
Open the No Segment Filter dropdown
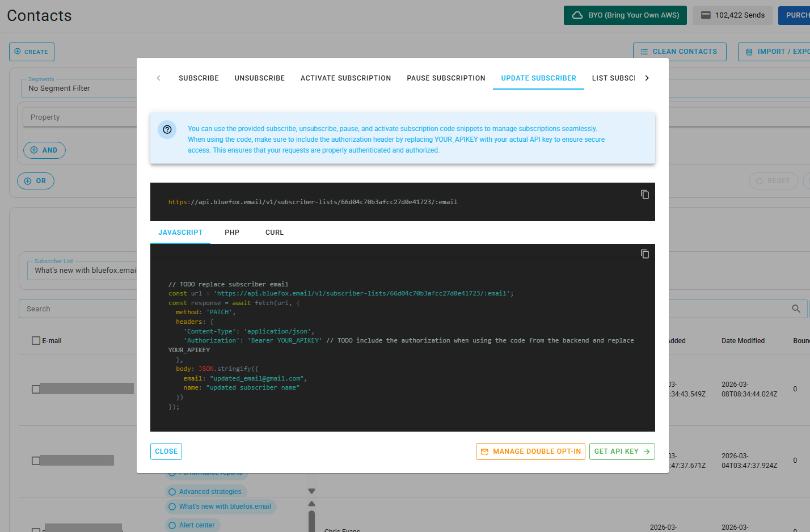pyautogui.click(x=79, y=88)
